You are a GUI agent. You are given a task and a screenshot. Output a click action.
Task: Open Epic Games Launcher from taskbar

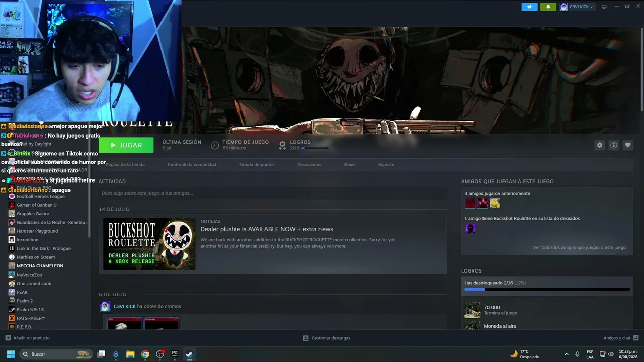175,354
